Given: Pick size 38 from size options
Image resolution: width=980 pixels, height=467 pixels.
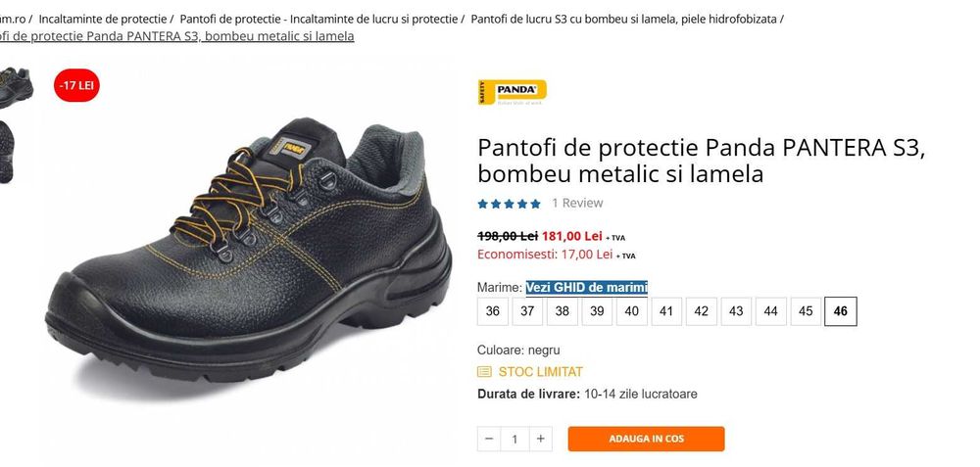Looking at the screenshot, I should coord(563,311).
